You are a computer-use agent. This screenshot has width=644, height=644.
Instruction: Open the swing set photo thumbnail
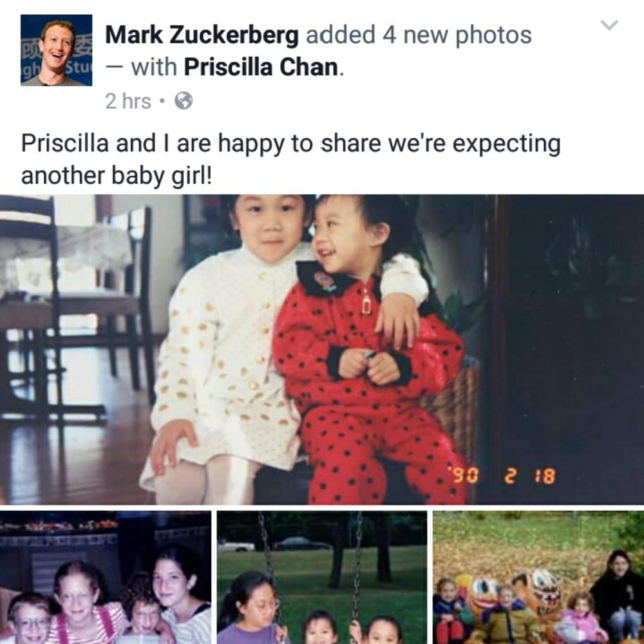point(322,577)
